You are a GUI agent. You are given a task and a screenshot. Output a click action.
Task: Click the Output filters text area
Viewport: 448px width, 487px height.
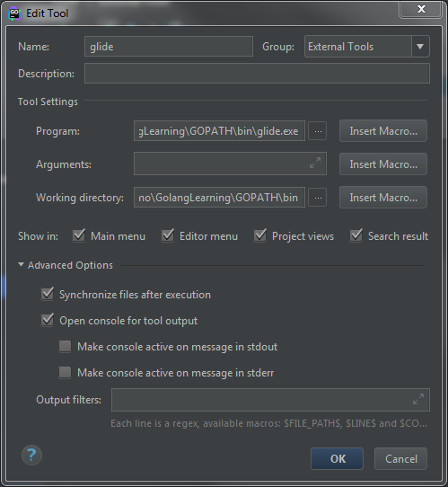pos(270,400)
